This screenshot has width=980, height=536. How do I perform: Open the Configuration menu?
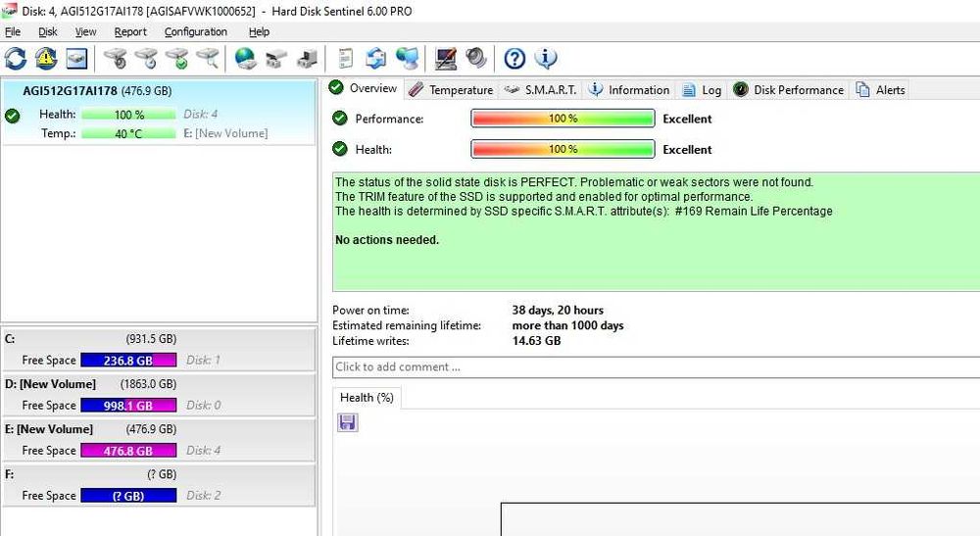[x=196, y=32]
